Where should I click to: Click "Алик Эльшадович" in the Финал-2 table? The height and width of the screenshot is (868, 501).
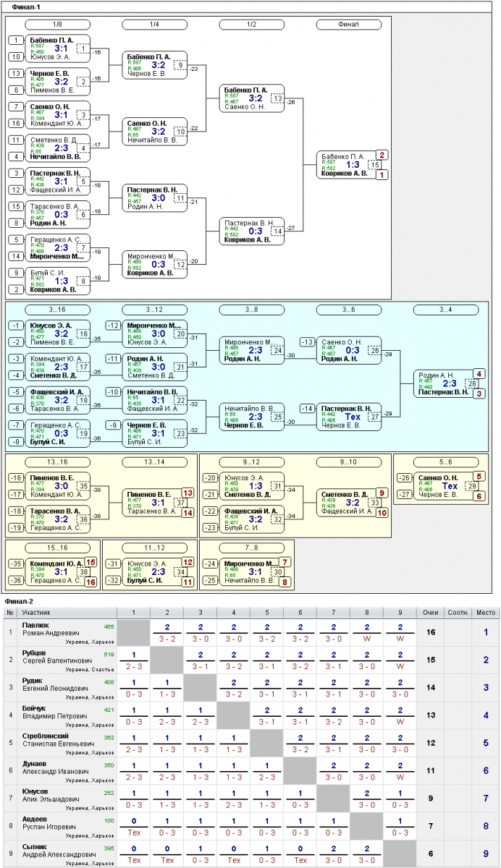click(x=51, y=800)
